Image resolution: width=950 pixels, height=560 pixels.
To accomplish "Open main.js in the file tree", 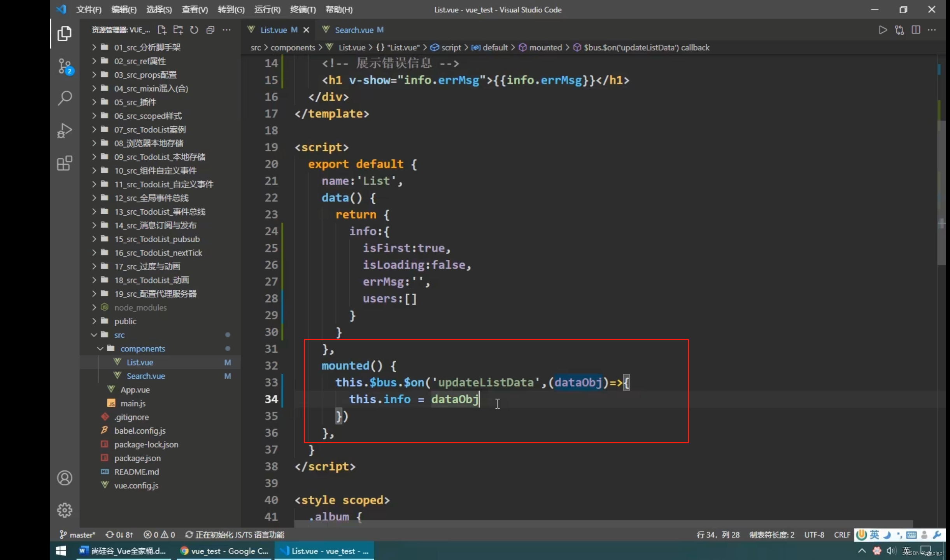I will tap(160, 403).
